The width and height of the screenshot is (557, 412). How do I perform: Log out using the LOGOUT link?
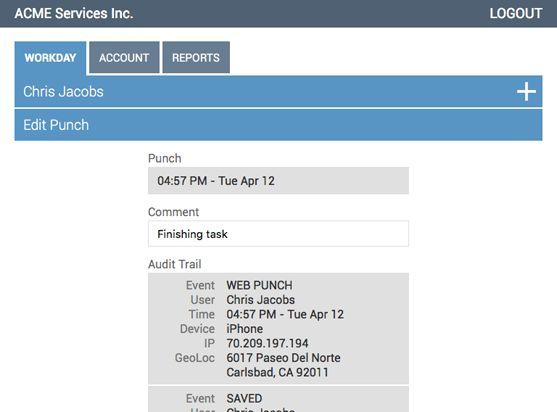pyautogui.click(x=516, y=13)
